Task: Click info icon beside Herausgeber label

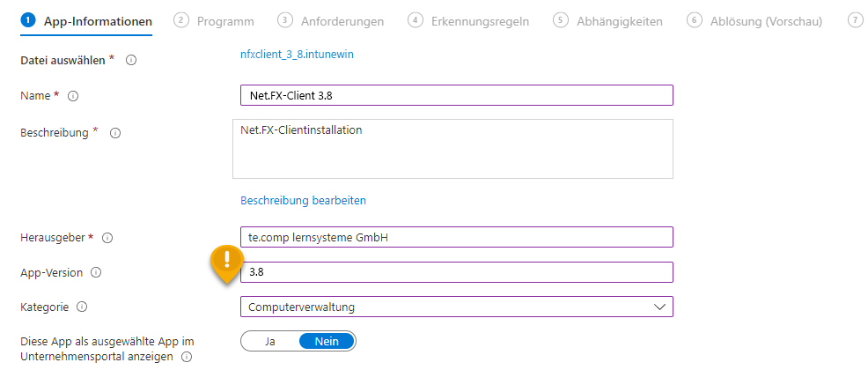Action: point(108,238)
